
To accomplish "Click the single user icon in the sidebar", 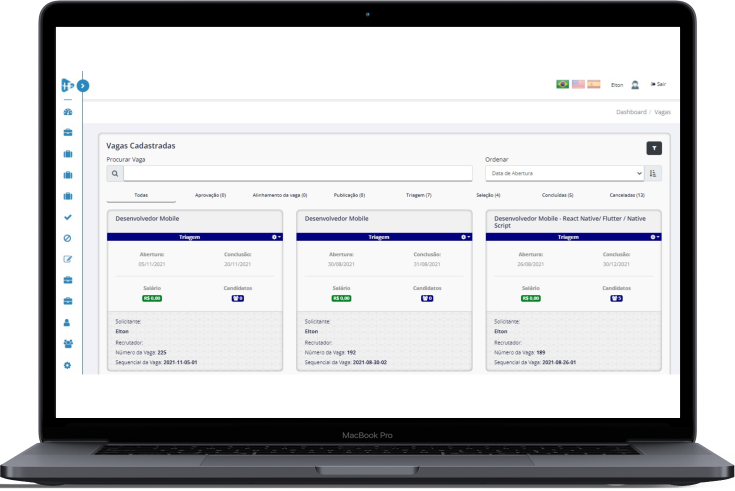I will [67, 322].
